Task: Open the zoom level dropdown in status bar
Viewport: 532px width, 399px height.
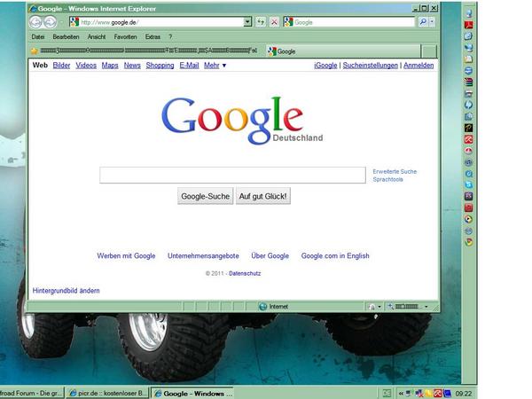Action: click(x=426, y=307)
